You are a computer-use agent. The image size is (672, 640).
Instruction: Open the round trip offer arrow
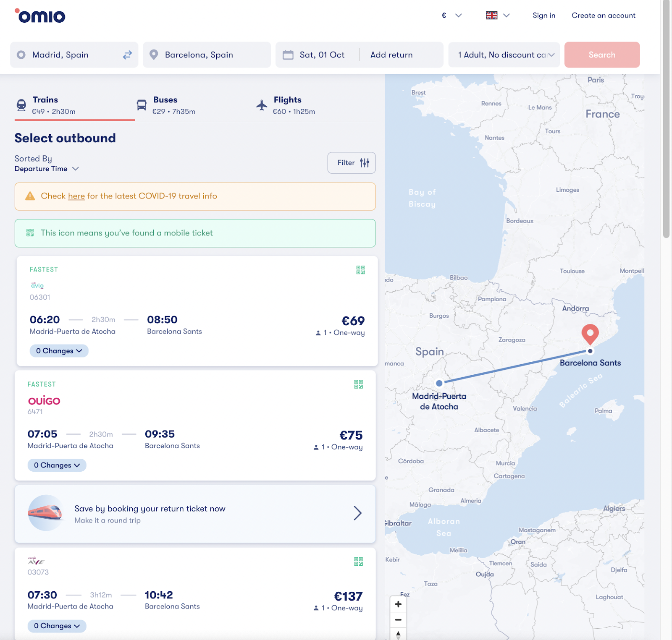pyautogui.click(x=357, y=513)
